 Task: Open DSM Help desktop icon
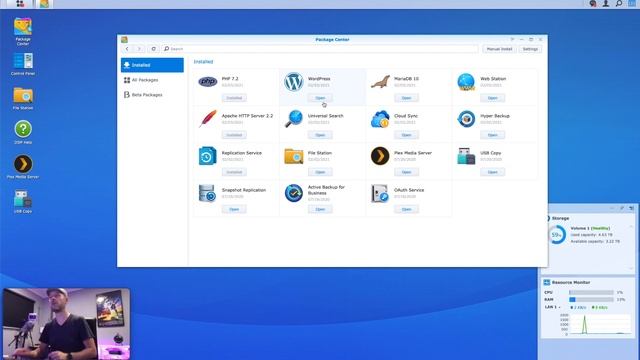23,132
